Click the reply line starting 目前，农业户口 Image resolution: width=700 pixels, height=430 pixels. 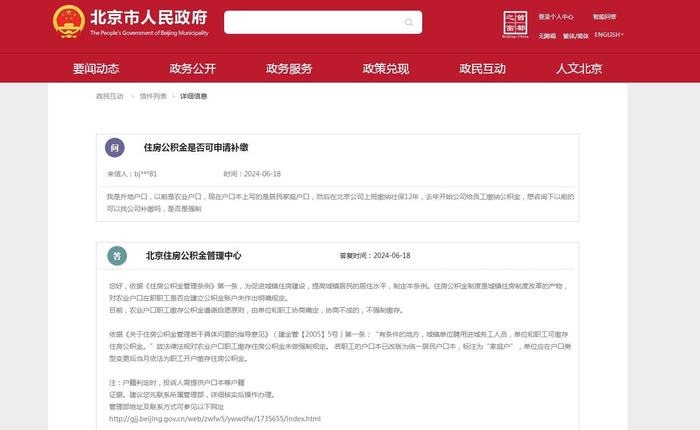tap(257, 310)
